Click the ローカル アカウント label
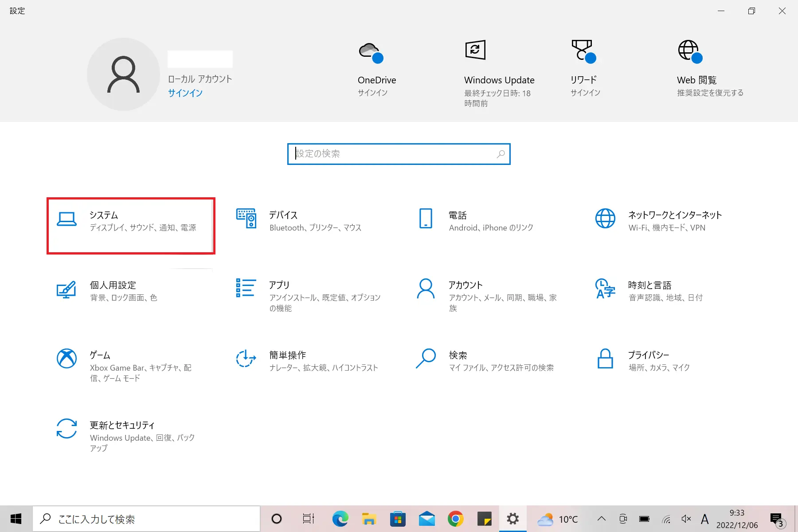This screenshot has width=798, height=532. pos(200,79)
